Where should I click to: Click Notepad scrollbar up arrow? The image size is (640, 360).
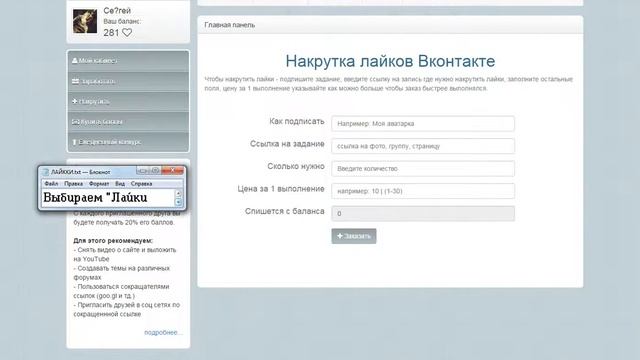[x=178, y=193]
